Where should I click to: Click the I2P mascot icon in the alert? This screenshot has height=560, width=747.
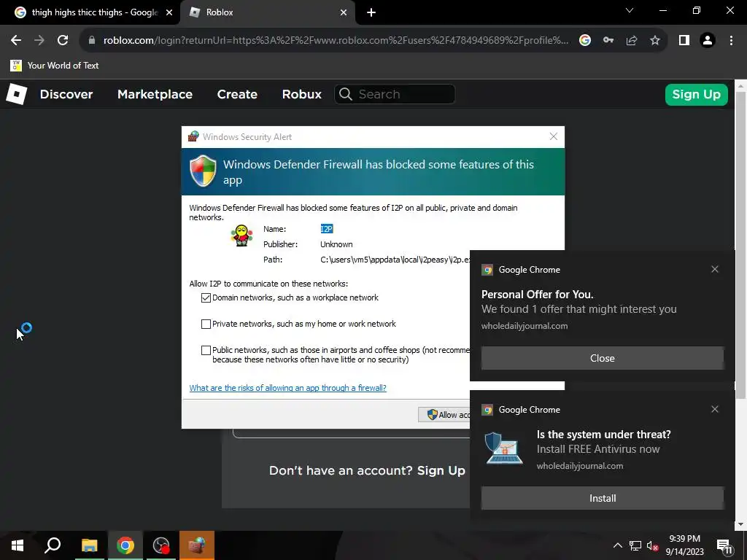pyautogui.click(x=241, y=236)
